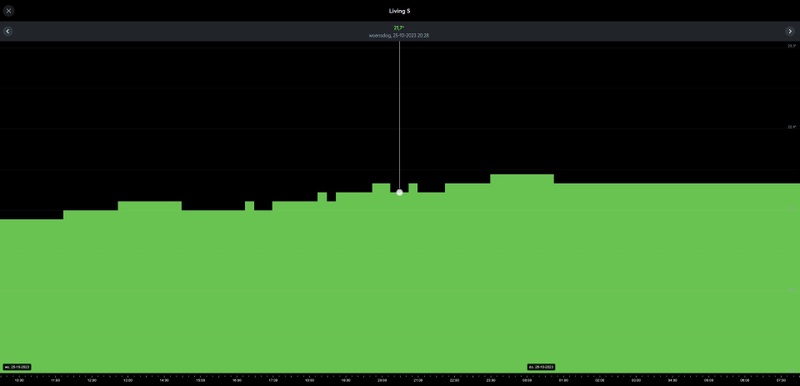Viewport: 800px width, 386px height.
Task: Click the woensdag 25-10-2023 20:28 timestamp
Action: (x=399, y=36)
